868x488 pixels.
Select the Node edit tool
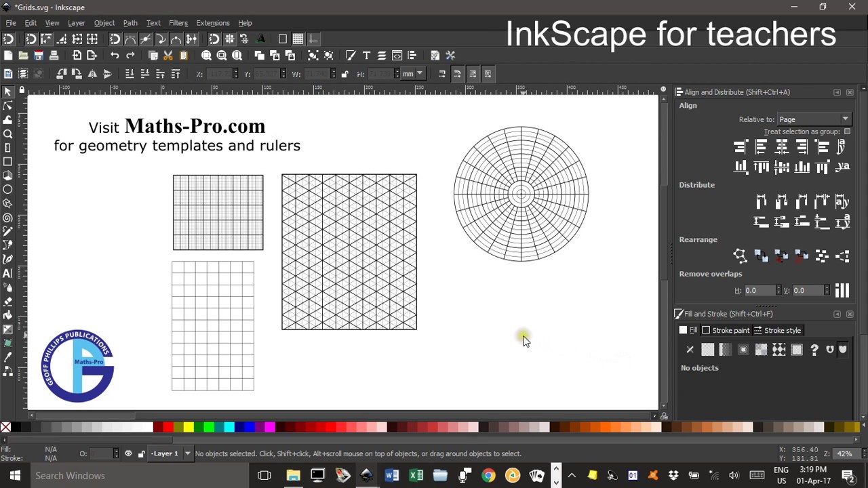pos(7,106)
